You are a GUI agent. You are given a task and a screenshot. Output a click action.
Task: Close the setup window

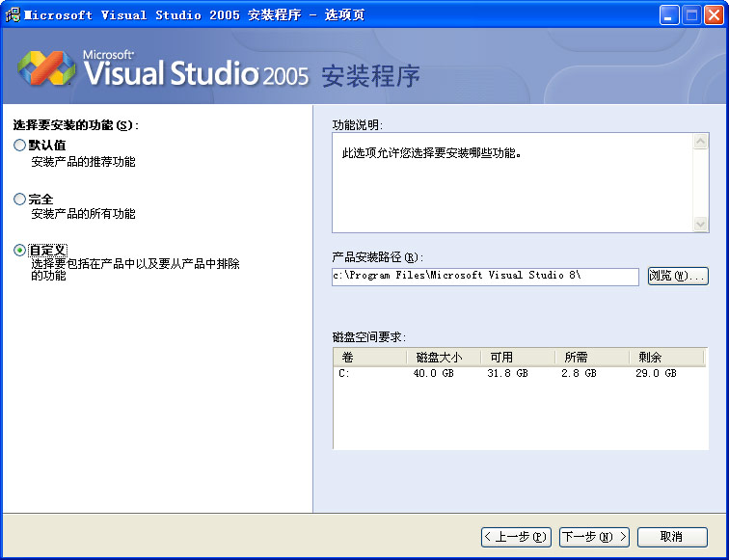click(x=714, y=15)
